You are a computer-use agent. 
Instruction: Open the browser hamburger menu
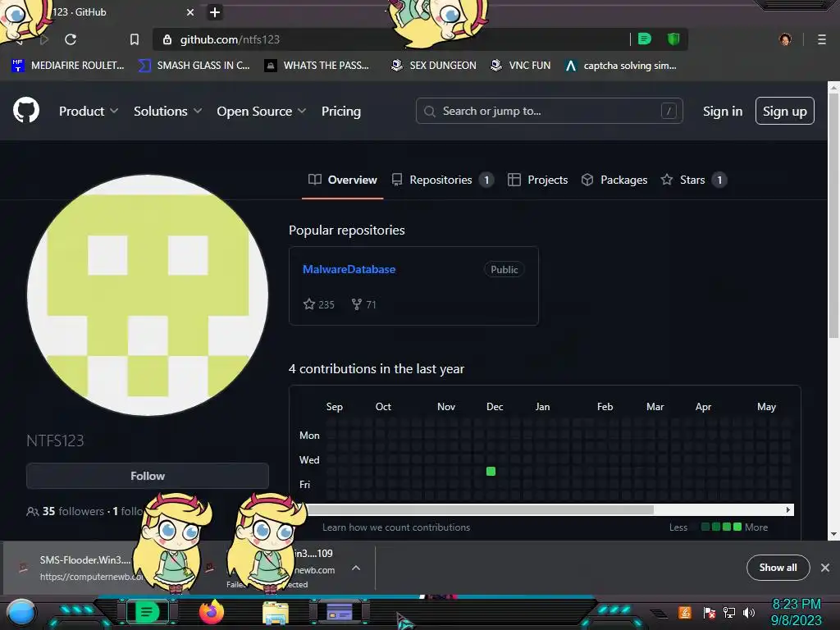coord(821,39)
